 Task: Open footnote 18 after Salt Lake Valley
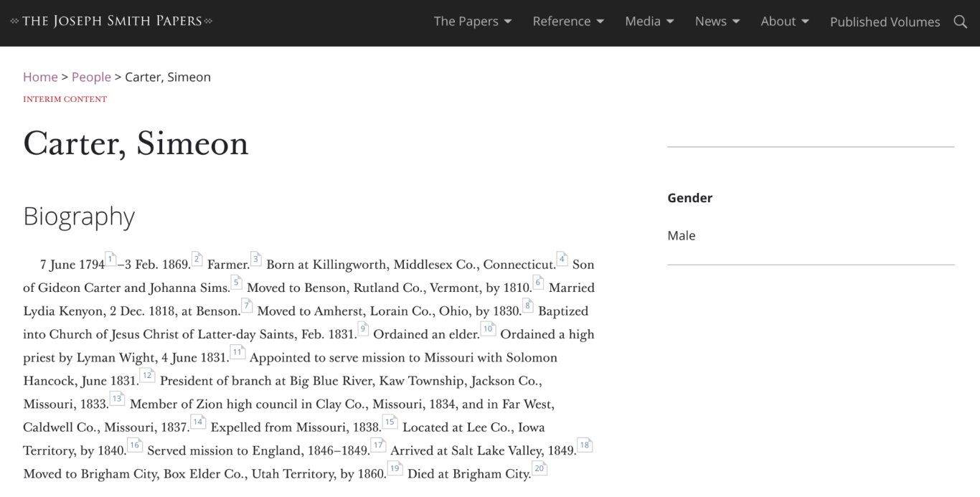(x=585, y=445)
